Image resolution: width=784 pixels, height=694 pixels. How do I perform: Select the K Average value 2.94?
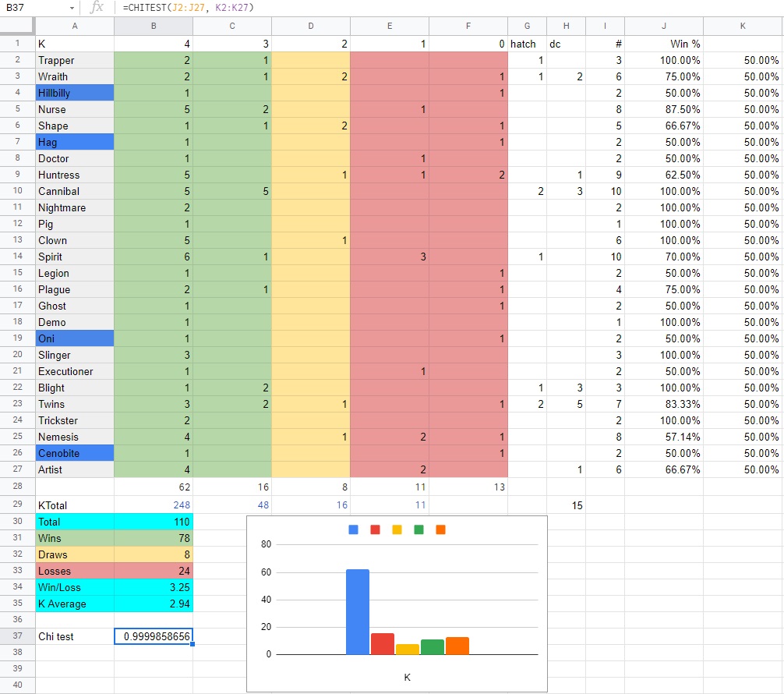coord(154,604)
